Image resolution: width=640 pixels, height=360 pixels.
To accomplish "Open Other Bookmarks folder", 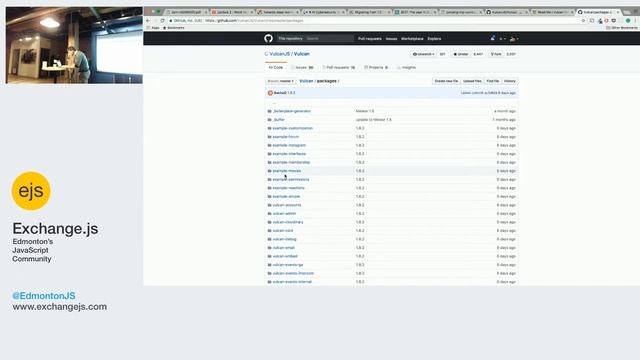I will click(622, 28).
